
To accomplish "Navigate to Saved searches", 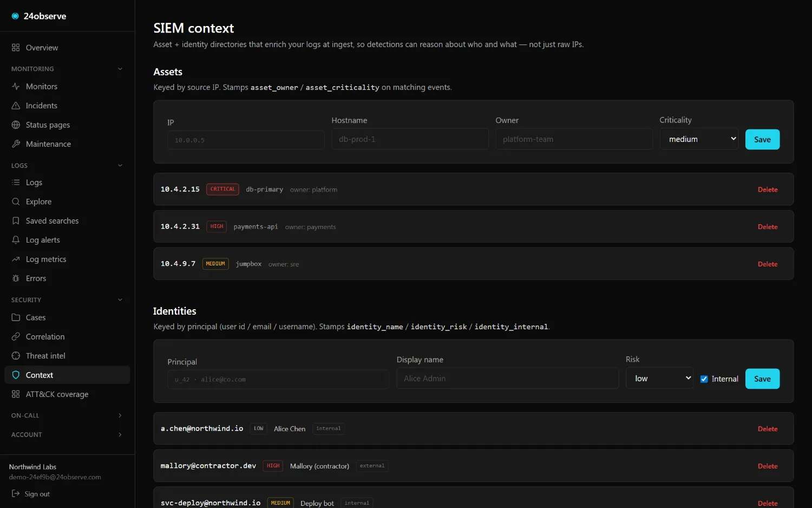I will [x=67, y=221].
